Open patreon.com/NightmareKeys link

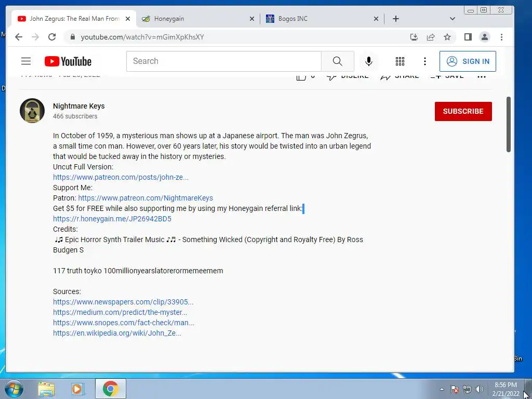coord(145,198)
